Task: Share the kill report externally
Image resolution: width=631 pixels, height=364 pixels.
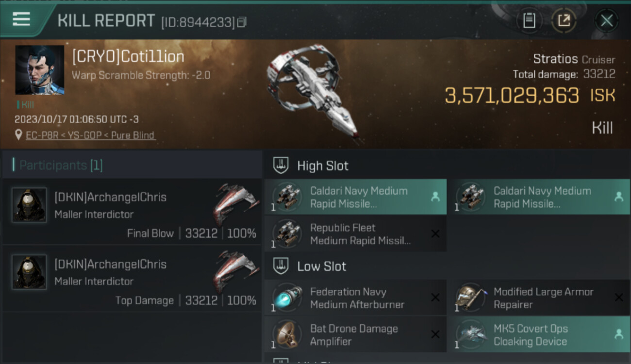Action: click(x=564, y=20)
